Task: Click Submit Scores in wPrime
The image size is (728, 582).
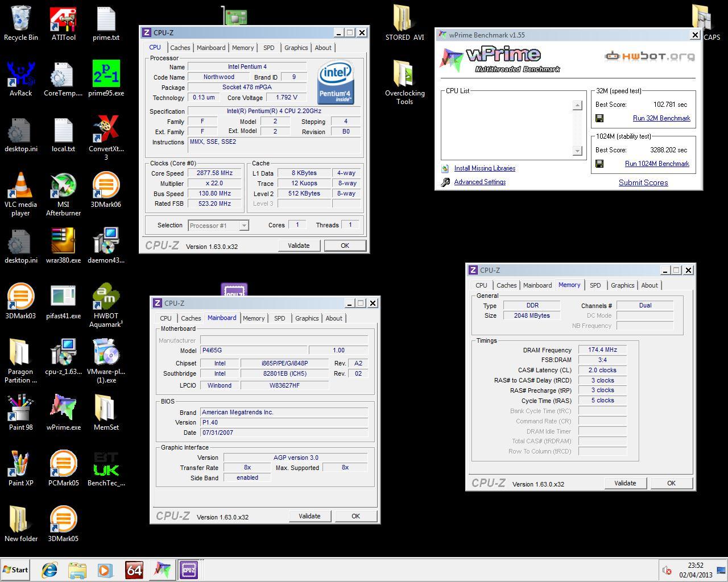Action: (x=643, y=182)
